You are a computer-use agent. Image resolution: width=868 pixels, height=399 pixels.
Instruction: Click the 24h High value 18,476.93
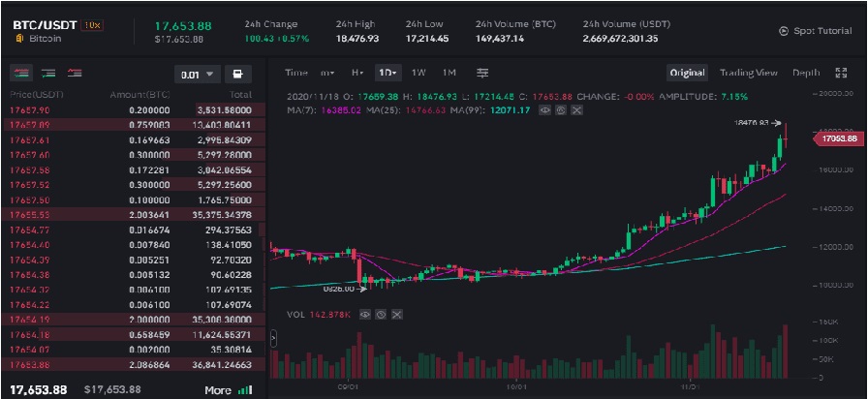tap(357, 39)
